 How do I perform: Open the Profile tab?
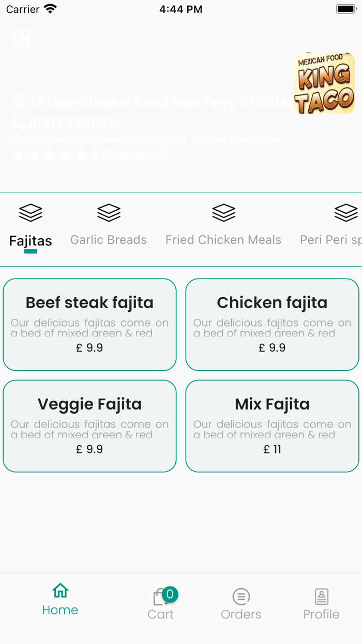pos(321,604)
